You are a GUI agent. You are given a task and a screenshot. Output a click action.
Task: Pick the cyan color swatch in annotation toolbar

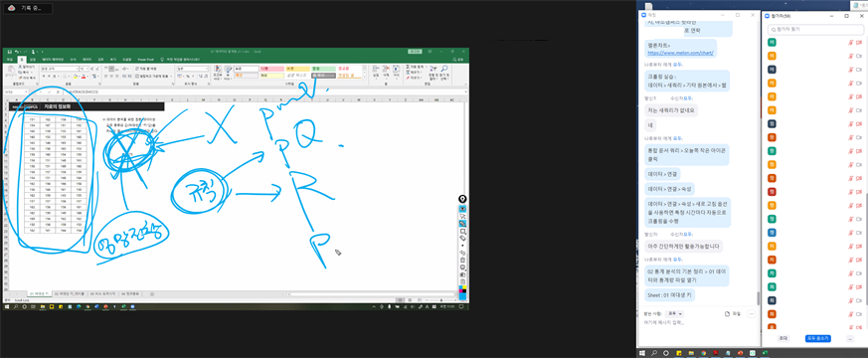(461, 287)
